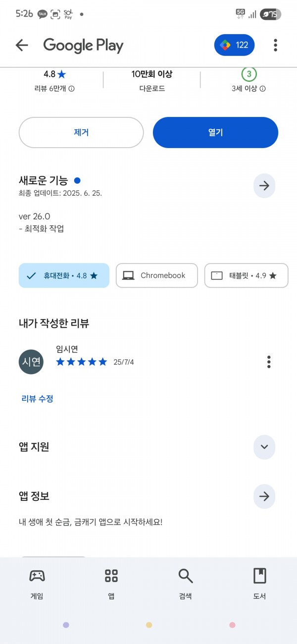Expand the 앱 지원 section chevron

pos(264,447)
